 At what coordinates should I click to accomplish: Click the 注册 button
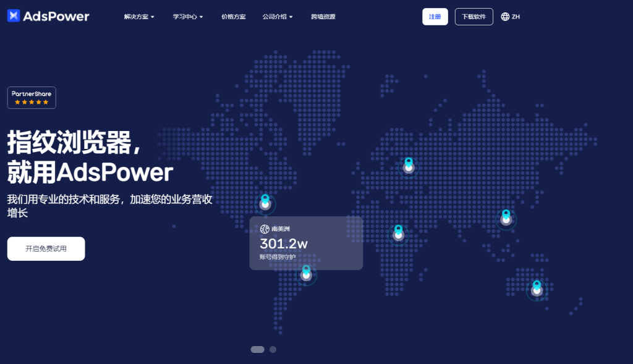(x=435, y=17)
